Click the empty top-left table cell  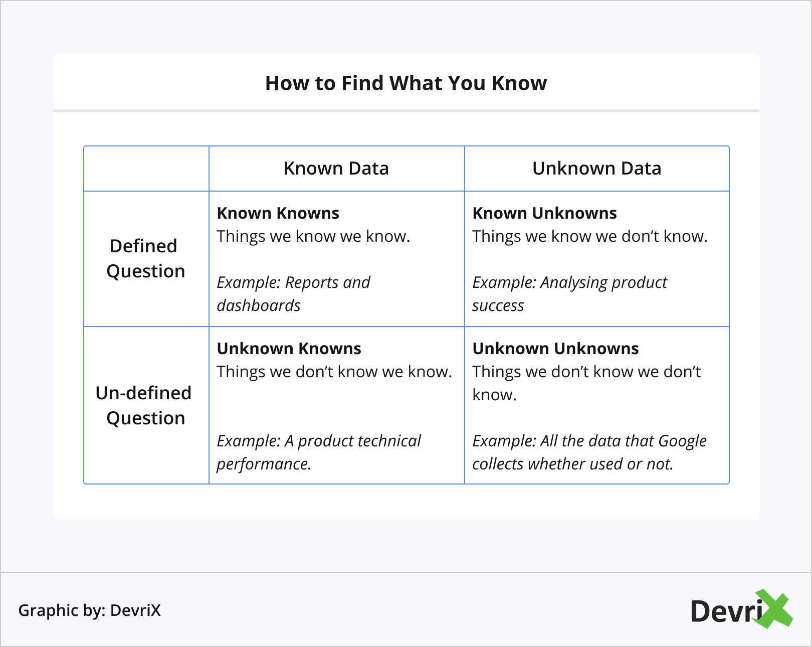[146, 169]
